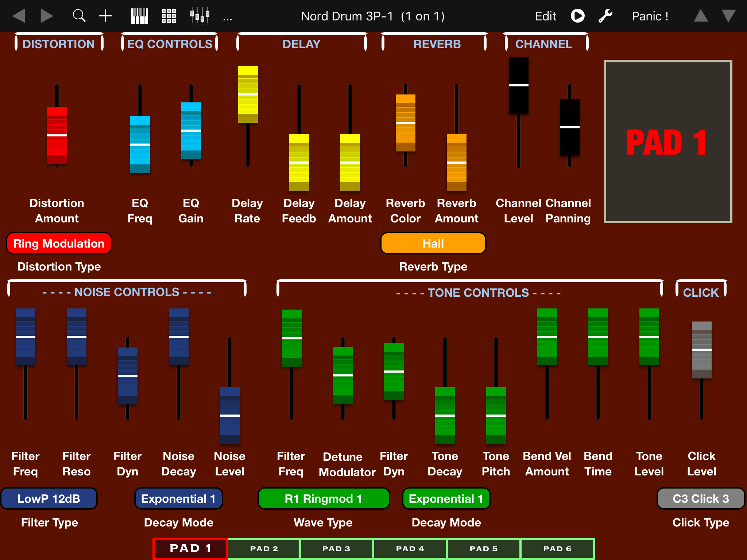The width and height of the screenshot is (747, 560).
Task: Click the EQ Freq fader
Action: (140, 144)
